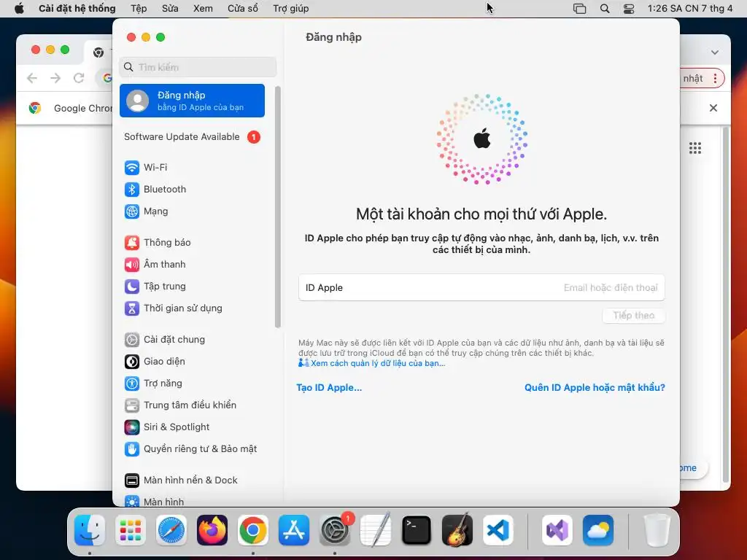This screenshot has height=560, width=747.
Task: Open Spotlight search in menu bar
Action: coord(605,9)
